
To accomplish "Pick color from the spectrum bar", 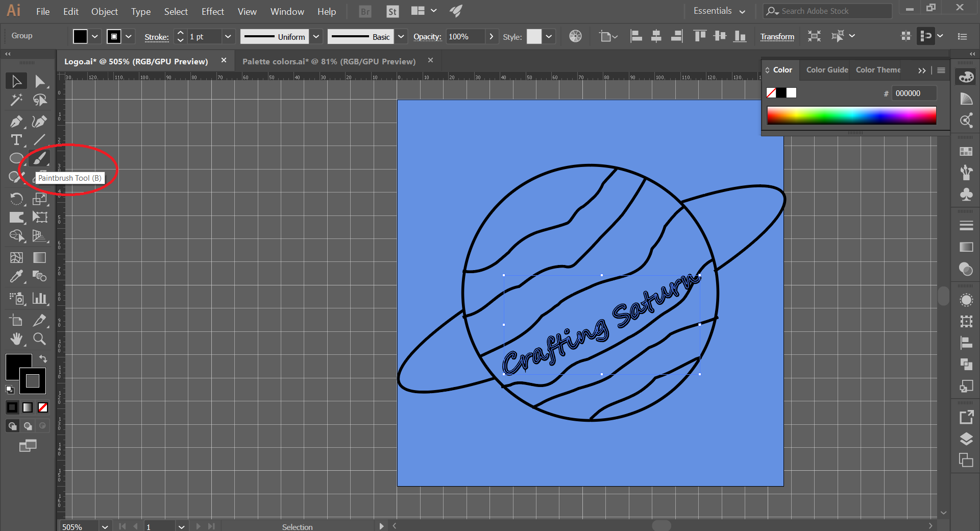I will click(851, 115).
